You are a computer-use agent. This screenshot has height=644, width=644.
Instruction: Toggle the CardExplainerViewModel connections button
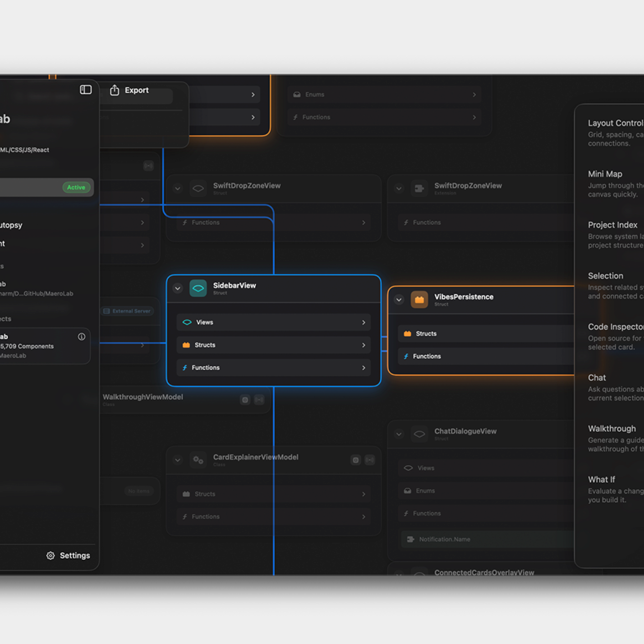[370, 460]
